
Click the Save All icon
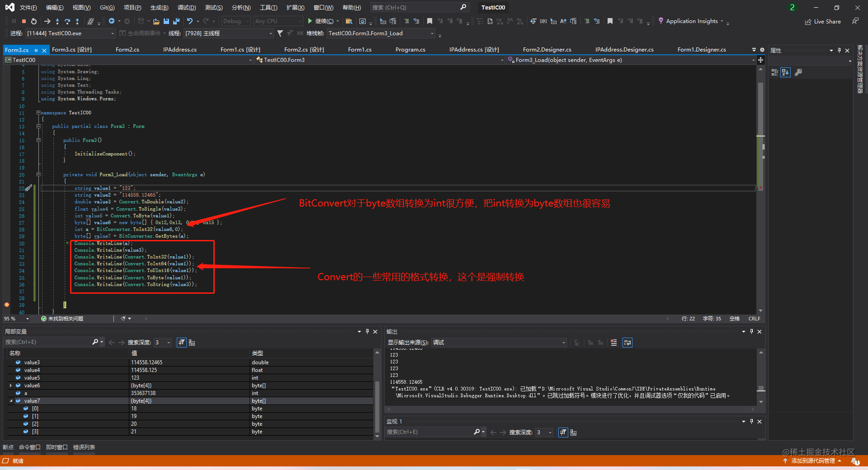click(x=176, y=21)
